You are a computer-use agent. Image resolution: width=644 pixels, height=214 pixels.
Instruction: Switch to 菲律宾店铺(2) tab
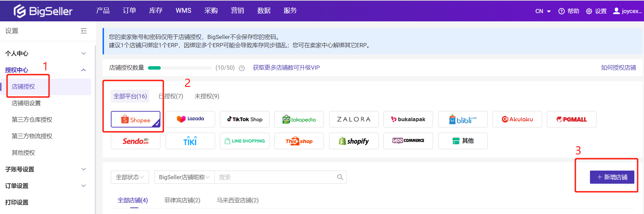click(x=182, y=200)
